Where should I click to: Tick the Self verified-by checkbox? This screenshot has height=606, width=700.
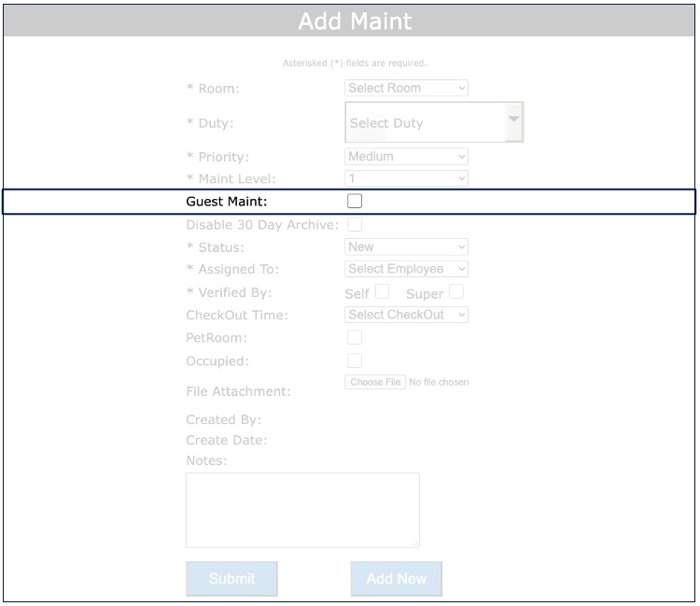[x=382, y=292]
